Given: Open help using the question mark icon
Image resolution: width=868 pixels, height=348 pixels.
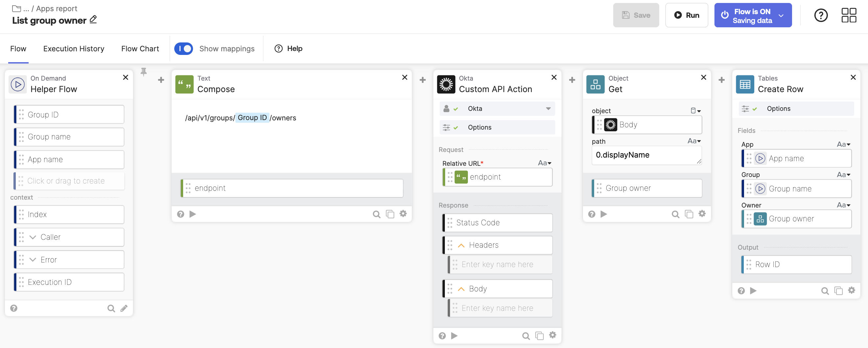Looking at the screenshot, I should tap(821, 15).
